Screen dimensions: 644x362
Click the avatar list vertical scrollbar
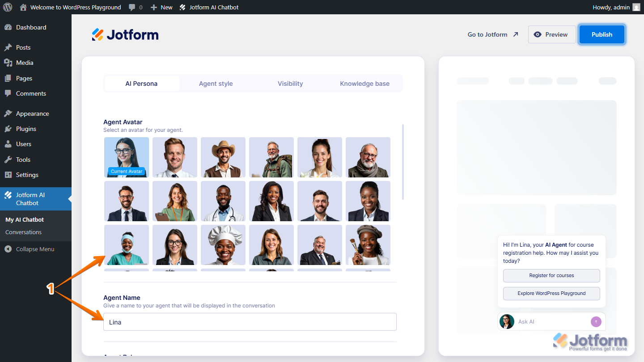(x=403, y=162)
